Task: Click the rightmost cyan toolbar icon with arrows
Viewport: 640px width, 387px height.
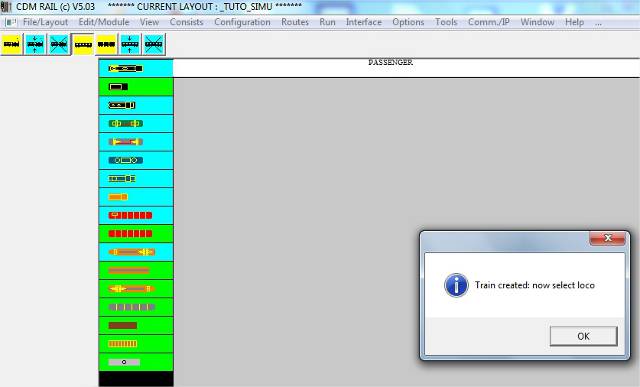Action: [x=130, y=44]
